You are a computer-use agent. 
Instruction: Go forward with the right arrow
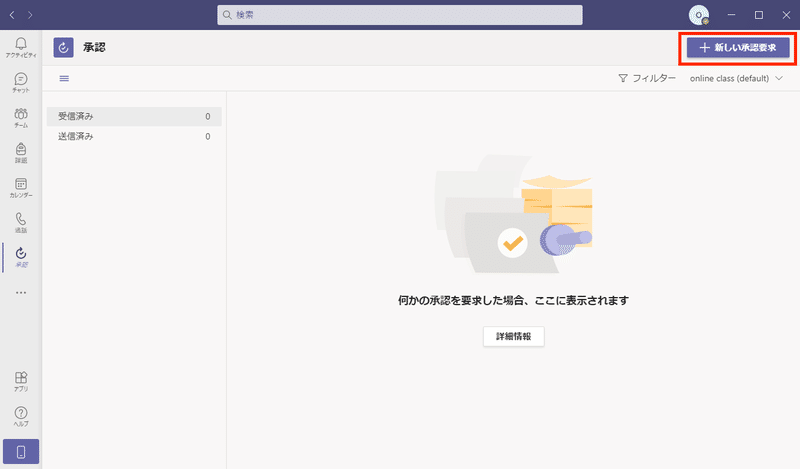click(30, 15)
